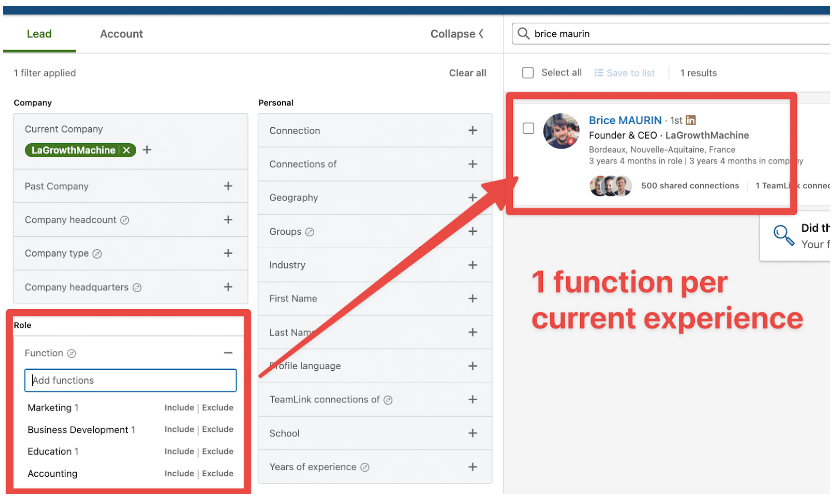This screenshot has width=832, height=497.
Task: Click the LinkedIn badge next to Brice MAURIN
Action: [691, 120]
